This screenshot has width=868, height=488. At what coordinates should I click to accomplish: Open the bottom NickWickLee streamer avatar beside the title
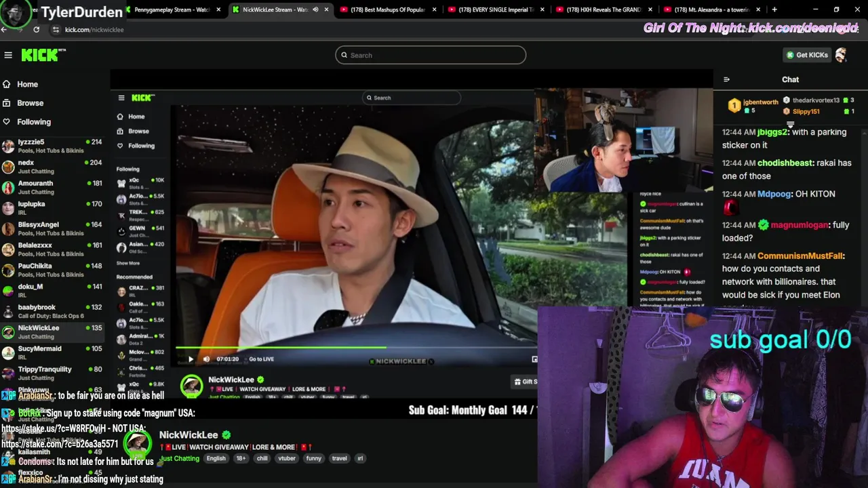coord(138,444)
